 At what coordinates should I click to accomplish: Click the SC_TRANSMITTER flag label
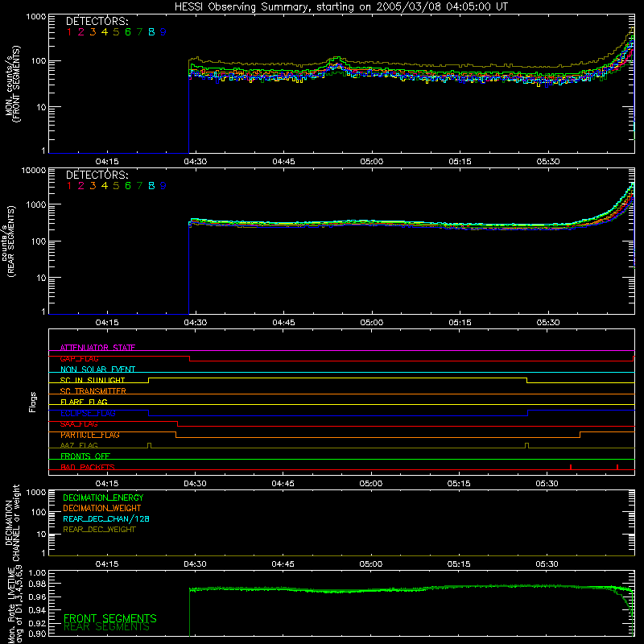click(93, 391)
